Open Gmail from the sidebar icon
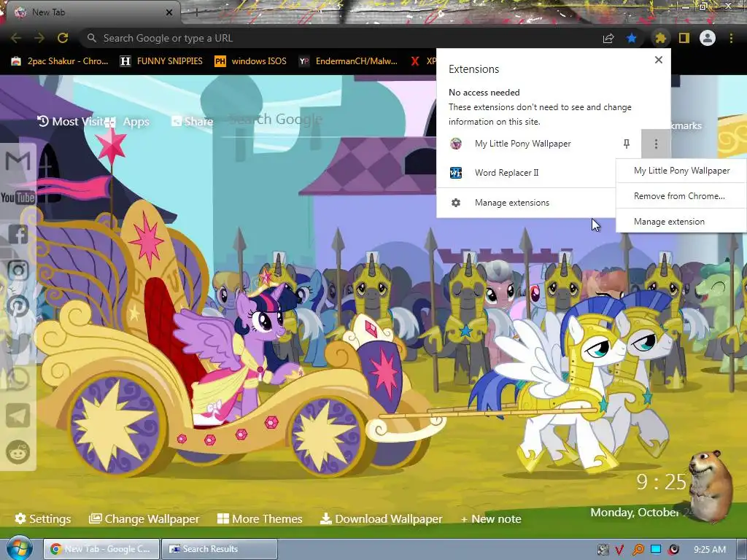The height and width of the screenshot is (560, 747). tap(18, 161)
